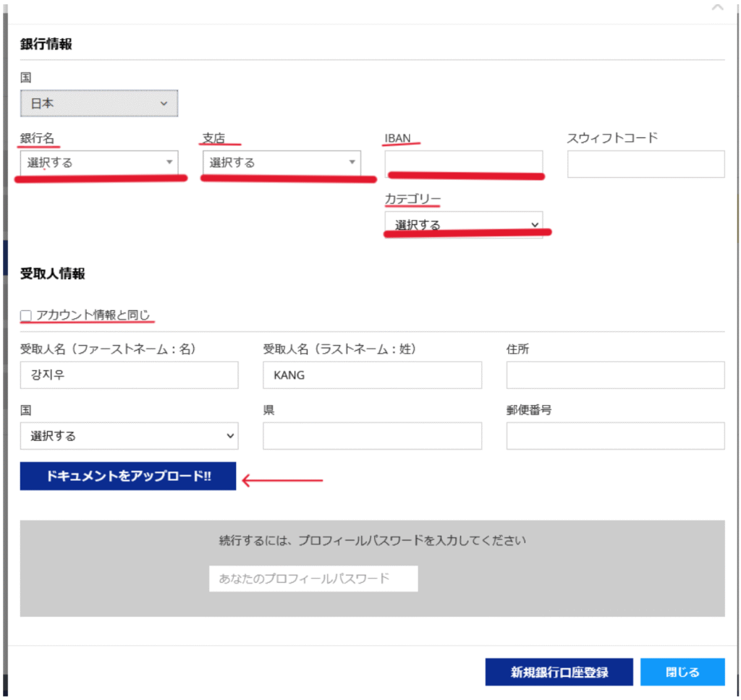This screenshot has height=700, width=741.
Task: Click the 県 prefecture input field
Action: pos(372,436)
